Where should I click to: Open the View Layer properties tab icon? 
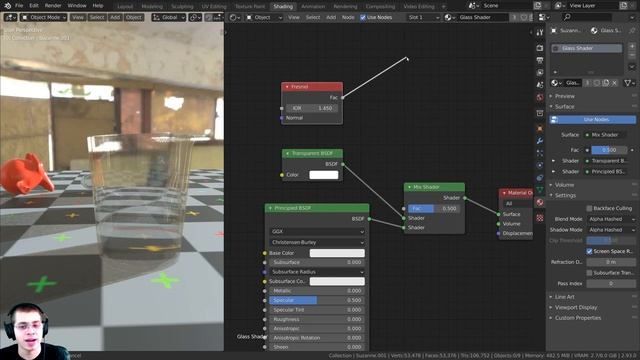[540, 72]
